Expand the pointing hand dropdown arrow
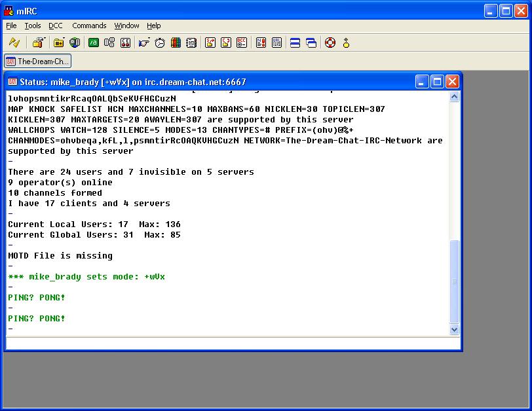Image resolution: width=532 pixels, height=411 pixels. coord(149,39)
